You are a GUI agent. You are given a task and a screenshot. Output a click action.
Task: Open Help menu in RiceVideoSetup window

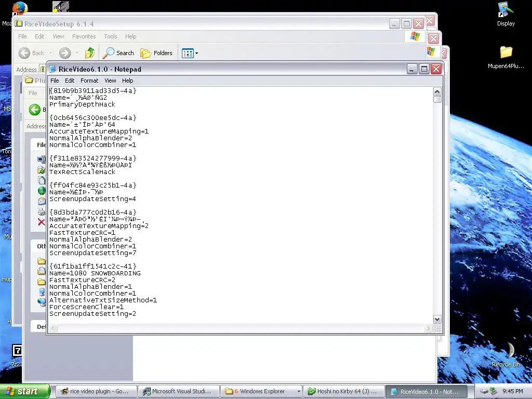pyautogui.click(x=130, y=36)
